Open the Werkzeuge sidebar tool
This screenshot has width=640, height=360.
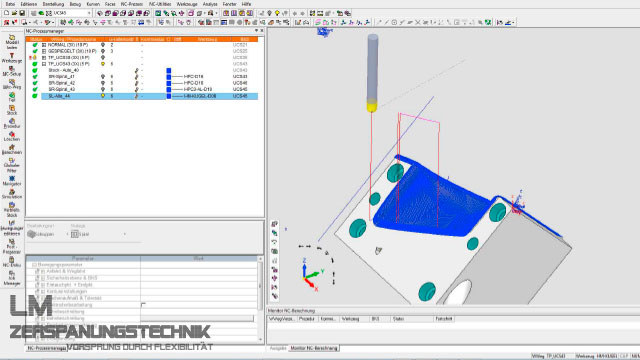pos(12,58)
